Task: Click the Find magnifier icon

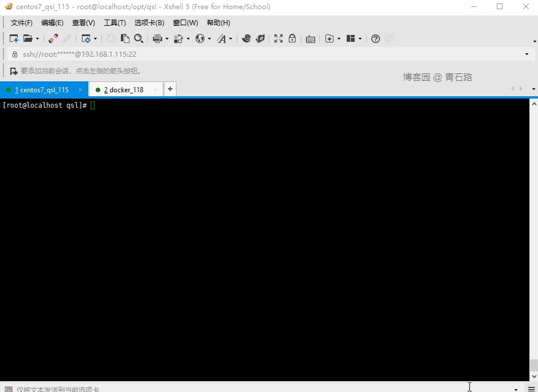Action: pyautogui.click(x=139, y=38)
